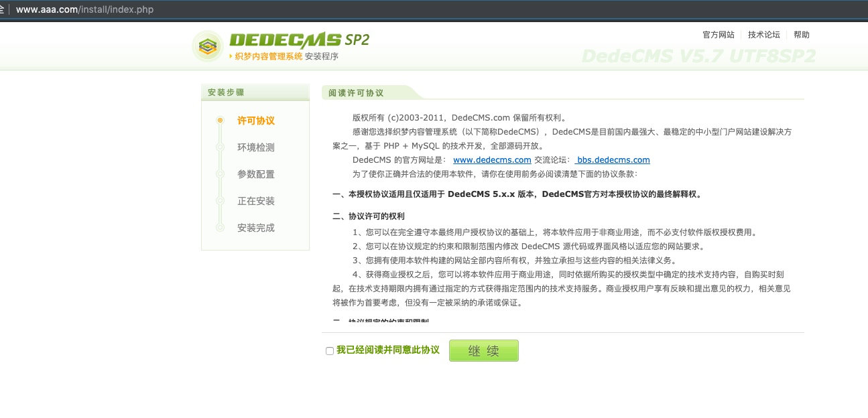
Task: Check the 我已经阅读并同意此协议 checkbox
Action: [x=330, y=351]
